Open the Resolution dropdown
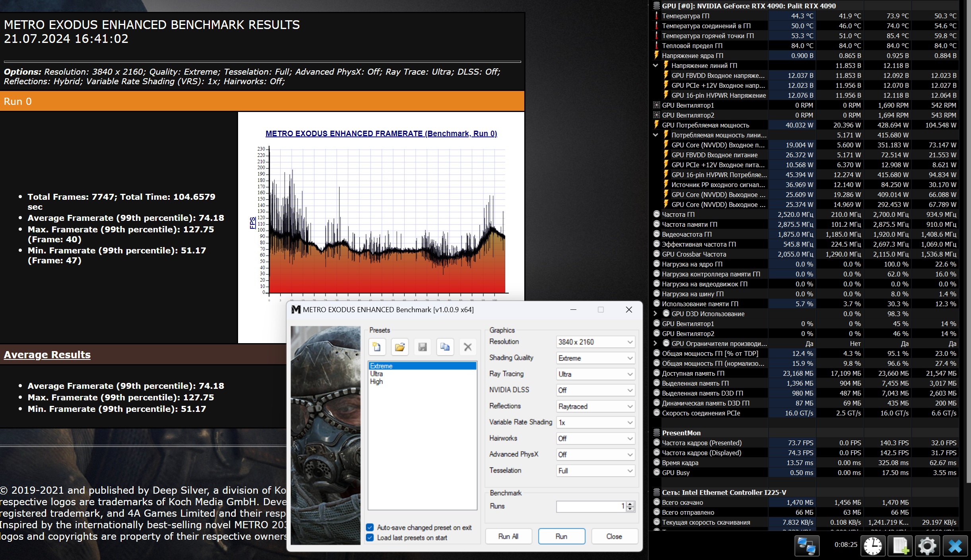971x560 pixels. point(595,342)
